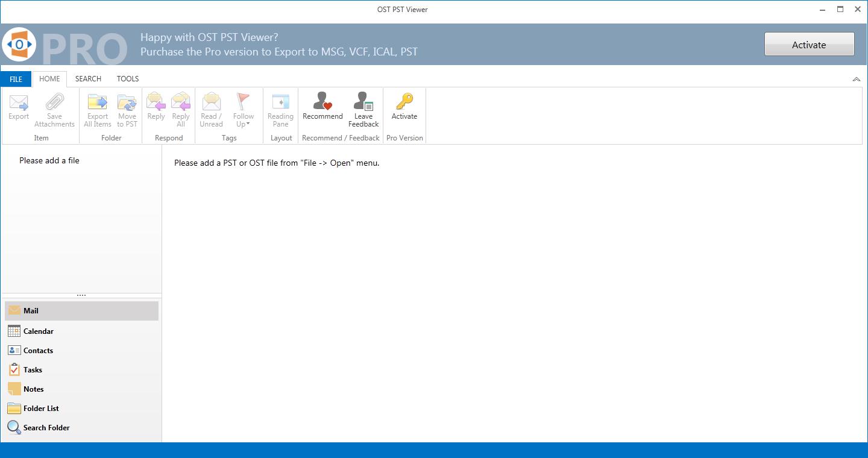The width and height of the screenshot is (868, 458).
Task: Minimize the OST PST Viewer window
Action: pos(823,10)
